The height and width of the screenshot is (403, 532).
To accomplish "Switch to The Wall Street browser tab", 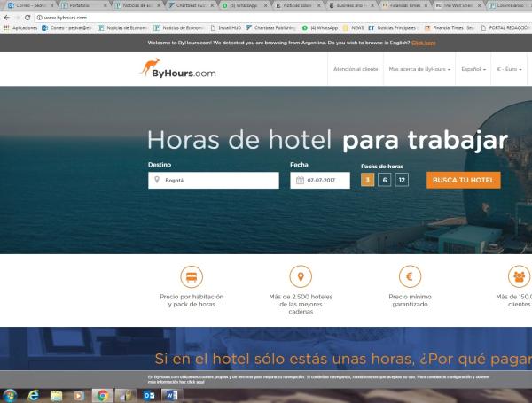I will 458,5.
